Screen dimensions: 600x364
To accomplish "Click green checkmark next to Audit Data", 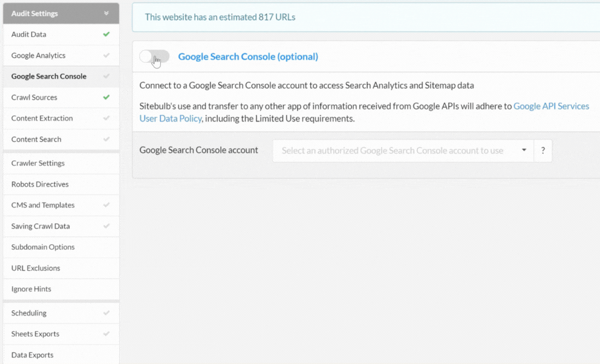I will (106, 34).
